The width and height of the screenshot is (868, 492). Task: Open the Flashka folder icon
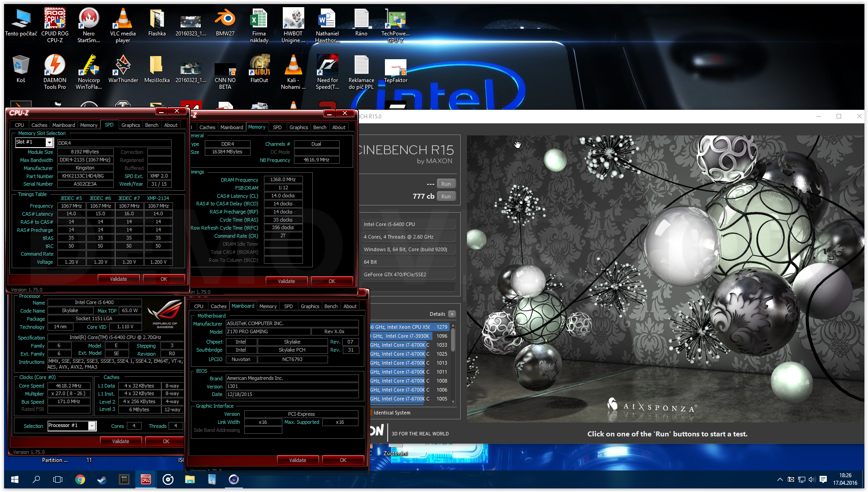tap(157, 22)
